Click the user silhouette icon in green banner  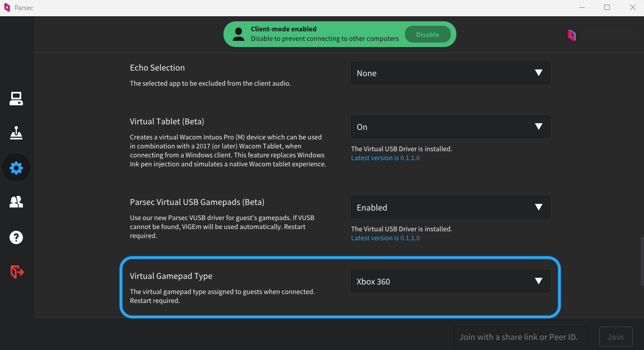pyautogui.click(x=238, y=34)
